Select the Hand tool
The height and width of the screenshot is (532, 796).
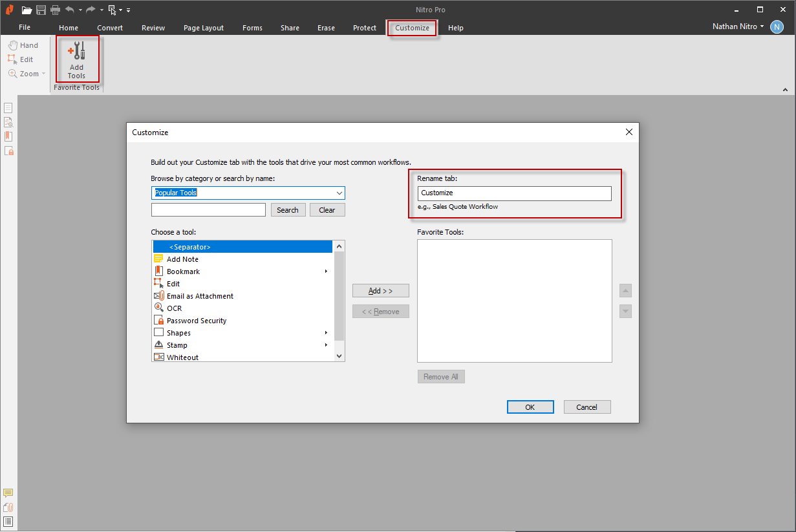[23, 45]
